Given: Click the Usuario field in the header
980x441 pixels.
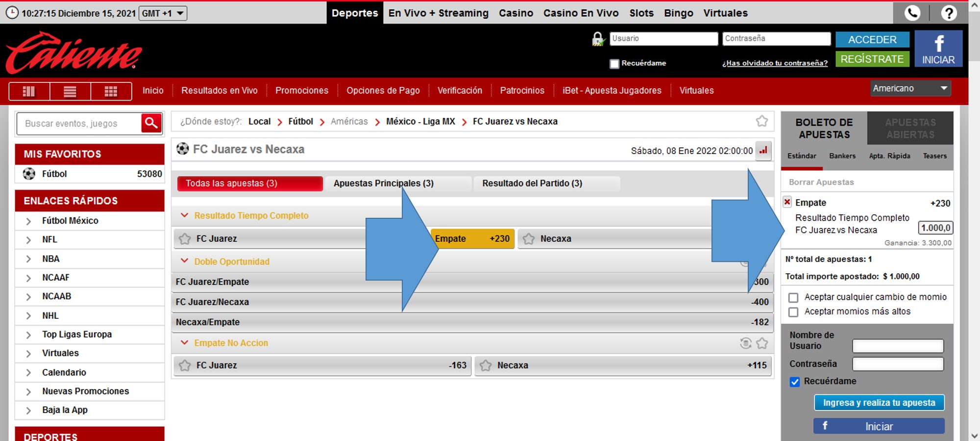Looking at the screenshot, I should point(663,39).
